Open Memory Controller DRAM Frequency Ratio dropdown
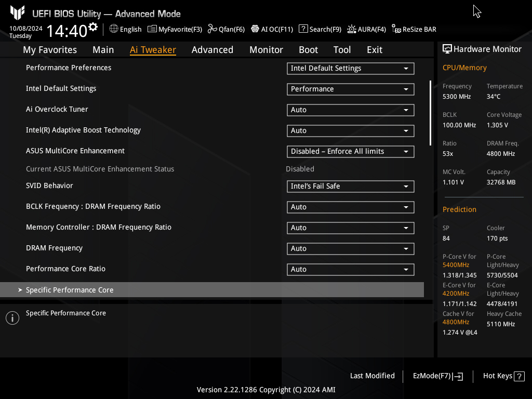 (x=351, y=228)
